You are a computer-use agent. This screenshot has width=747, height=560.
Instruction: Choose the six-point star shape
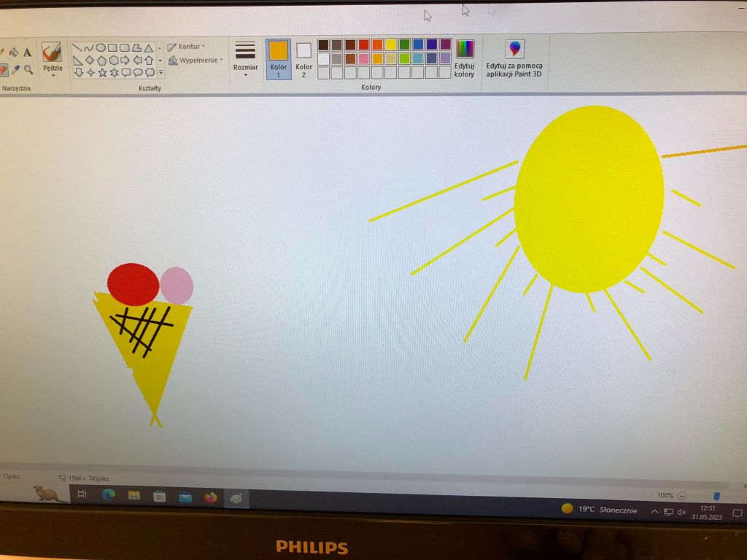tap(115, 72)
